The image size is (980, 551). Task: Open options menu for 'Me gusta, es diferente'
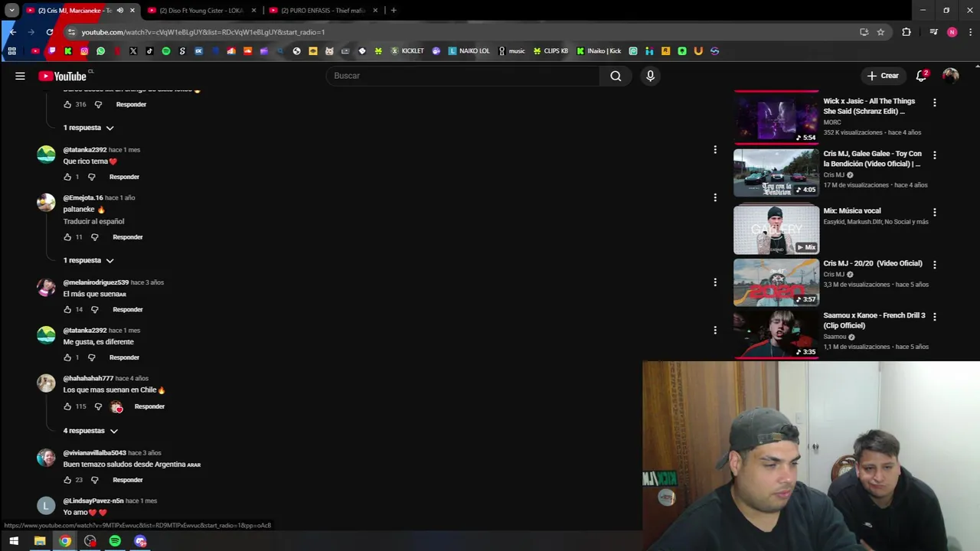[x=715, y=331]
